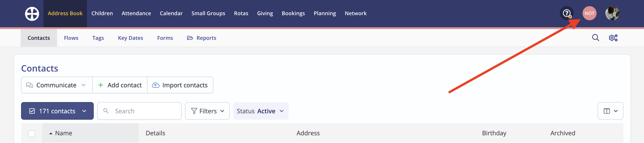This screenshot has width=644, height=143.
Task: Open the column layout icon dropdown
Action: [x=610, y=111]
